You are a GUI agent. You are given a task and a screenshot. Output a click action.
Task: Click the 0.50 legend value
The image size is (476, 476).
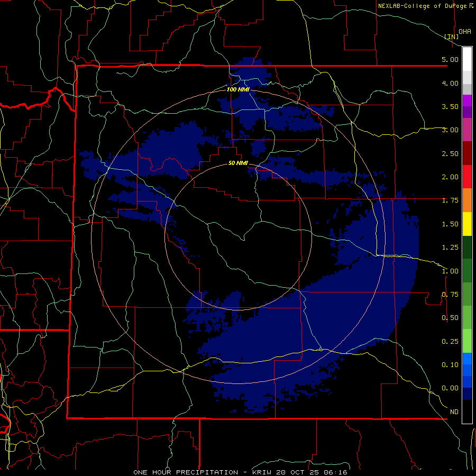450,318
